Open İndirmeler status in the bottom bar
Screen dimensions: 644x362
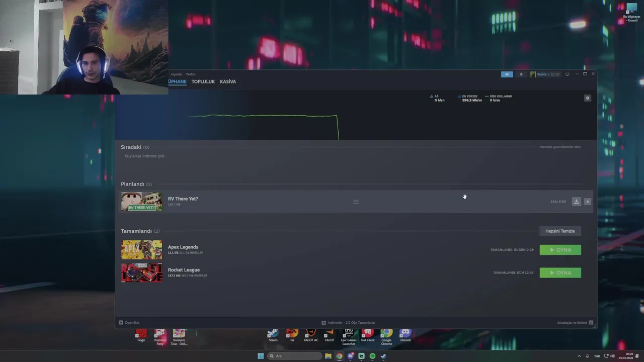click(x=348, y=323)
